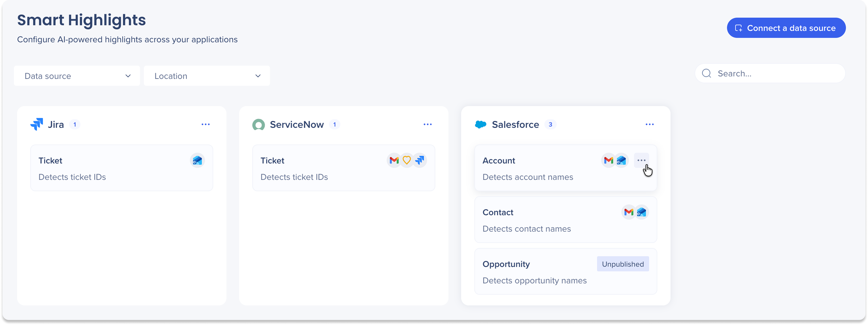This screenshot has width=868, height=325.
Task: Click heart icon on ServiceNow Ticket card
Action: pyautogui.click(x=407, y=160)
